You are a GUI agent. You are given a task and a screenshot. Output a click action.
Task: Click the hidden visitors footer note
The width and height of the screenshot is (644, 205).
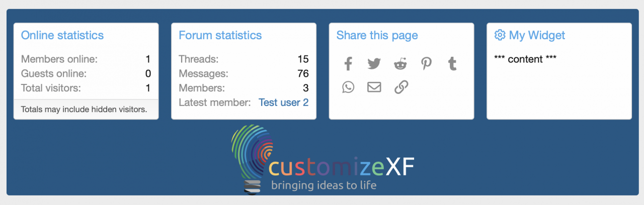84,109
